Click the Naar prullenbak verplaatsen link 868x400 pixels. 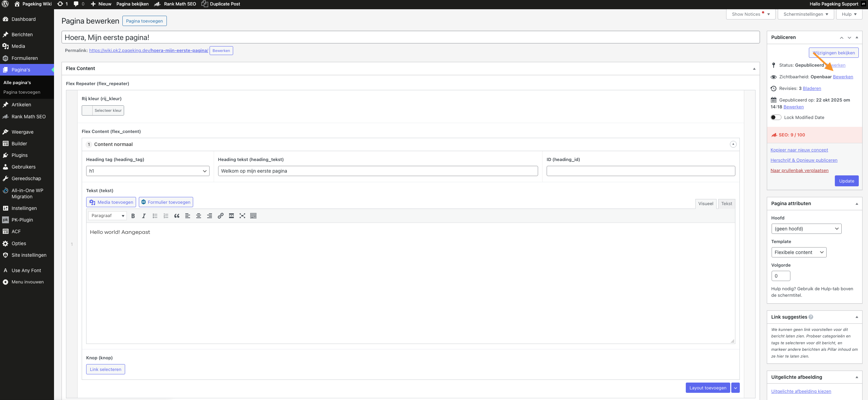(x=799, y=170)
